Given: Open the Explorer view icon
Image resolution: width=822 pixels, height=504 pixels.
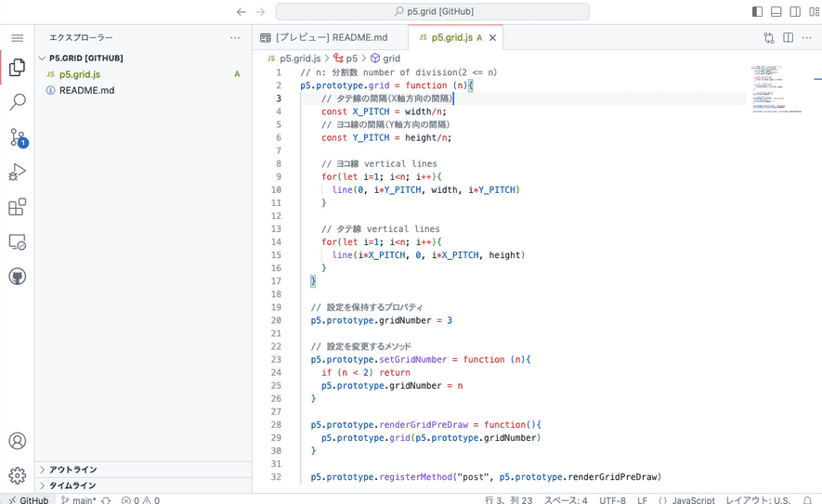Looking at the screenshot, I should pos(17,67).
